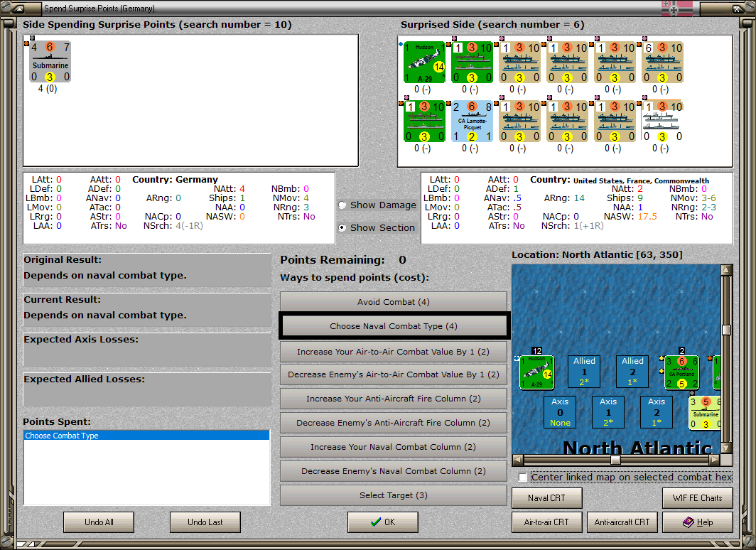Select the green ship counter left of CA Lamotte-Picquet
This screenshot has width=756, height=550.
pos(424,122)
